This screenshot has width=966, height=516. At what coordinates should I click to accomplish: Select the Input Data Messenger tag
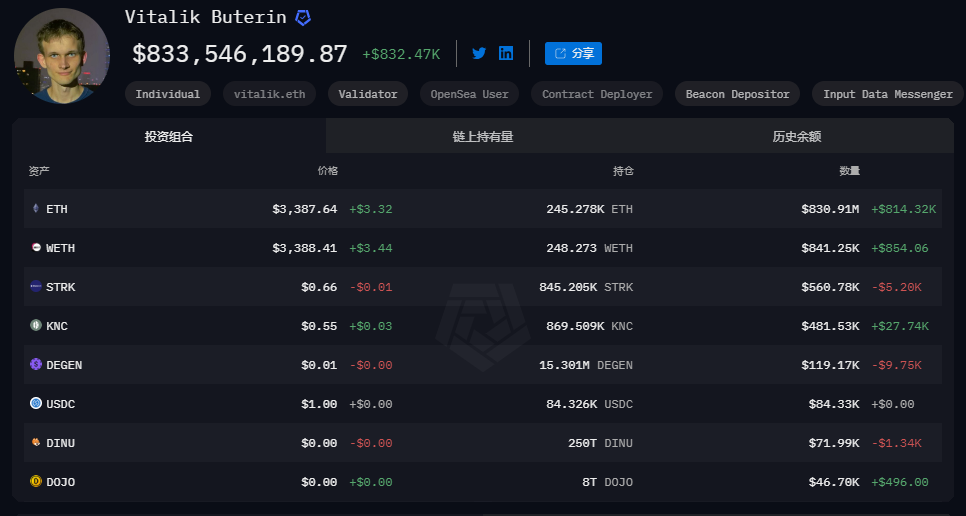tap(888, 94)
